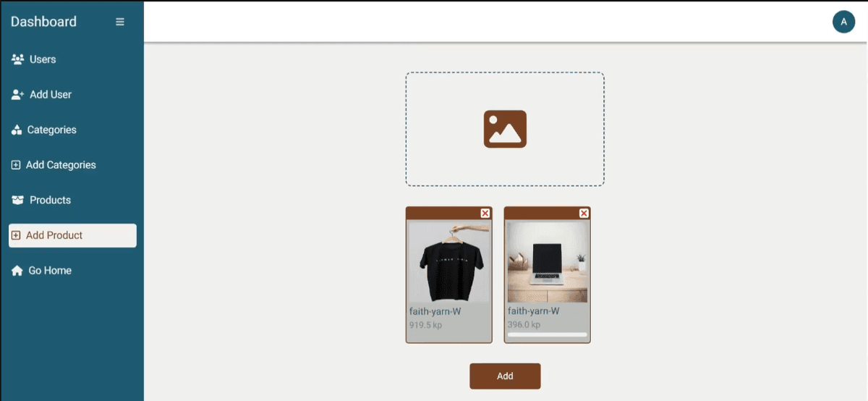Image resolution: width=868 pixels, height=401 pixels.
Task: Click the Add Categories plus-square icon
Action: click(x=16, y=165)
